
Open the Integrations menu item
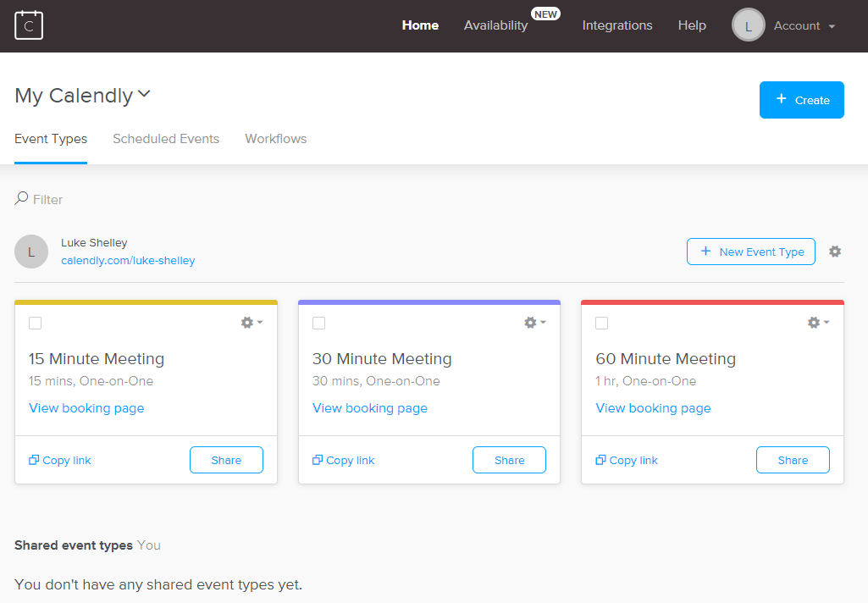pos(617,25)
